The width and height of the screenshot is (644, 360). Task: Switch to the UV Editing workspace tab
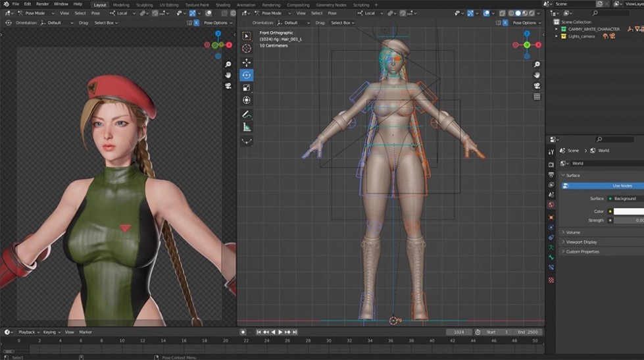(x=169, y=5)
